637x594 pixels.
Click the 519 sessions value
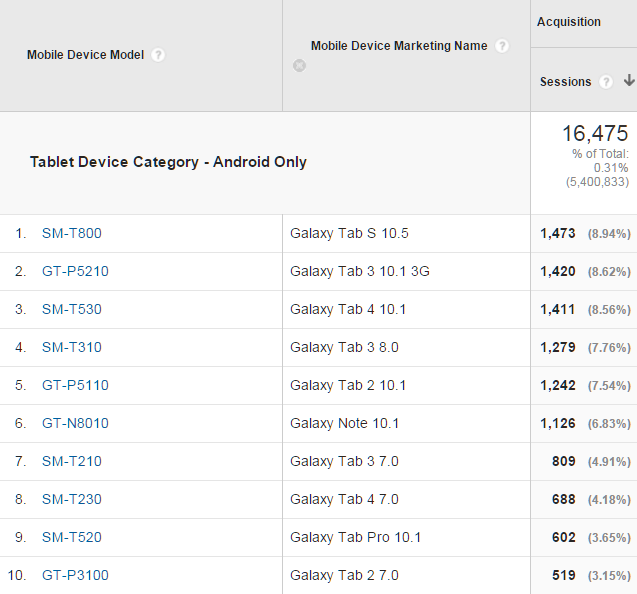[563, 575]
